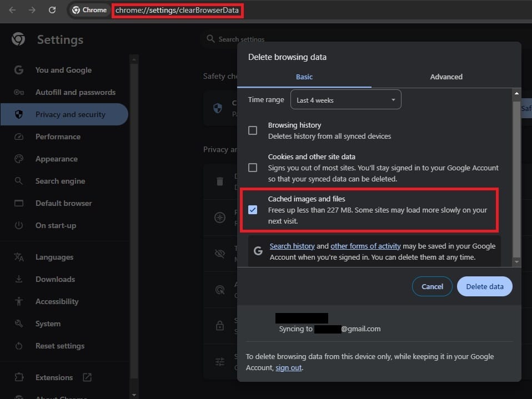Open the Search engine settings section
The width and height of the screenshot is (532, 399).
tap(64, 181)
